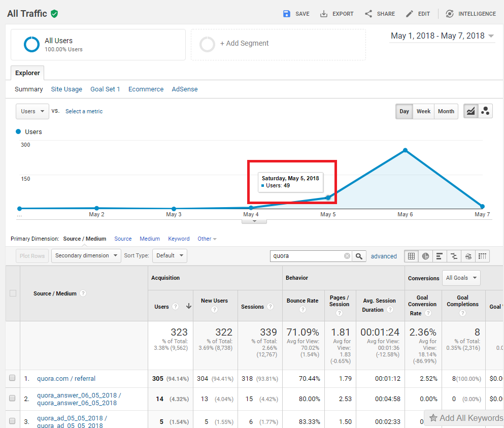Image resolution: width=504 pixels, height=428 pixels.
Task: Check the quora.com / referral row
Action: point(12,378)
